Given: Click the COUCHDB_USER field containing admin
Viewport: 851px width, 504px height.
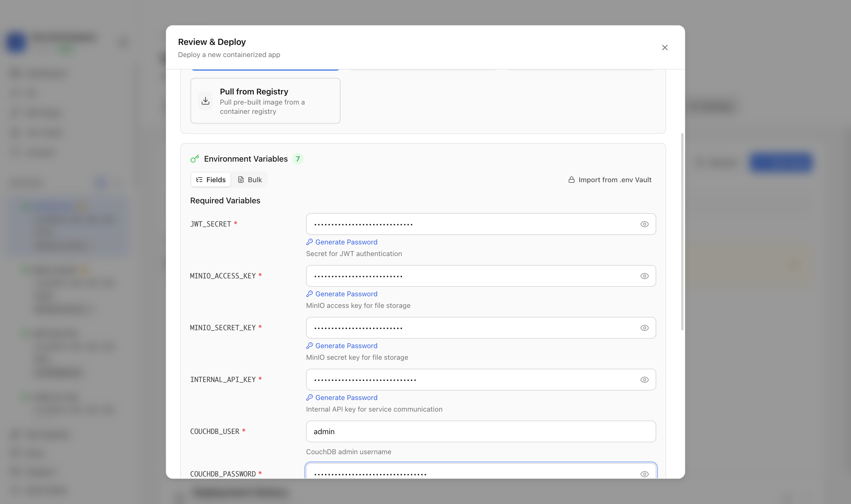Looking at the screenshot, I should [x=481, y=432].
